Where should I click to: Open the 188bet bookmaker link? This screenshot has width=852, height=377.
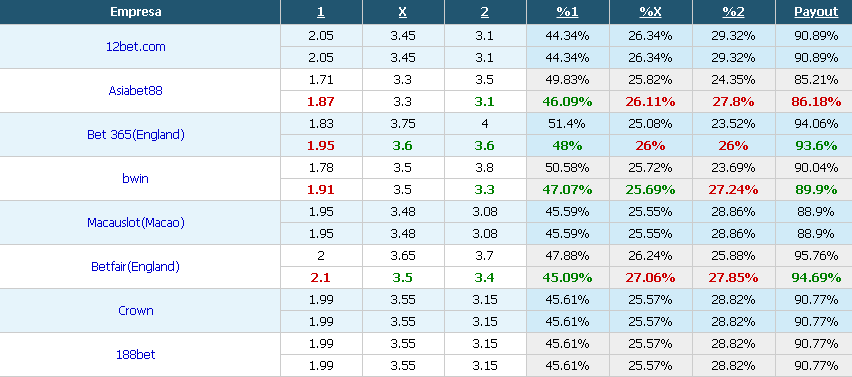click(x=135, y=355)
